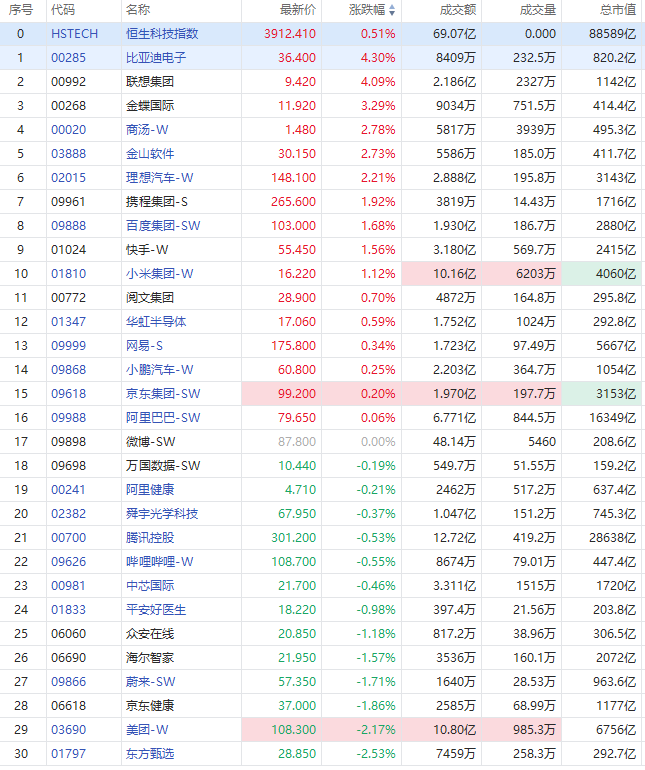
Task: Click stock code 00020
Action: 68,130
